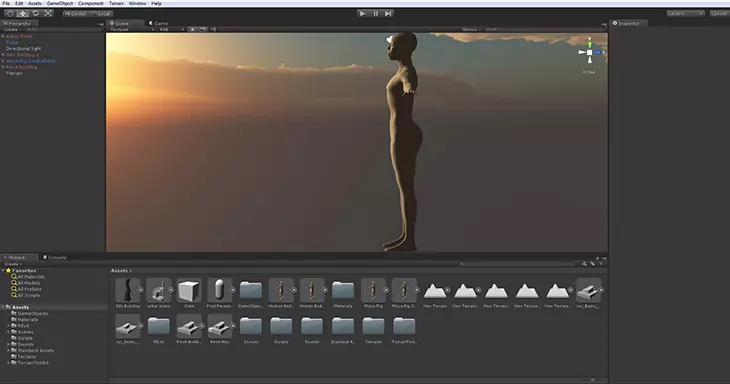Select the Move tool

point(22,13)
